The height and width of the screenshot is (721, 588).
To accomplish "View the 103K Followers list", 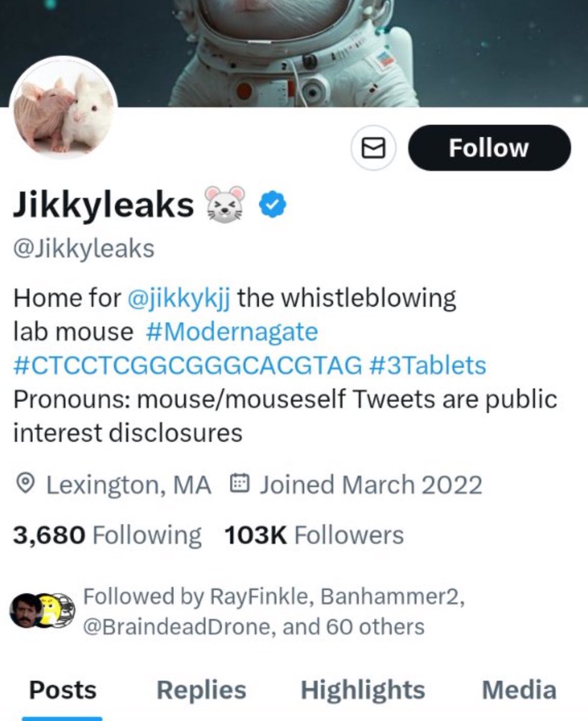I will click(314, 535).
